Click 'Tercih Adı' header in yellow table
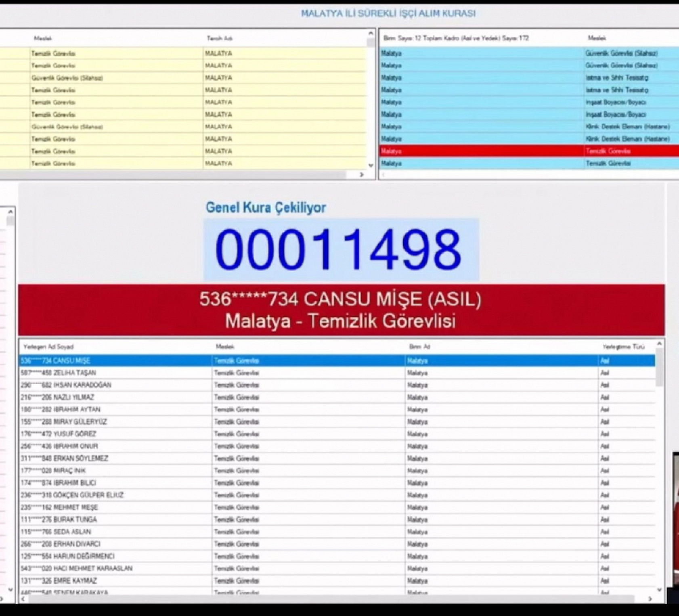Image resolution: width=679 pixels, height=616 pixels. click(220, 38)
